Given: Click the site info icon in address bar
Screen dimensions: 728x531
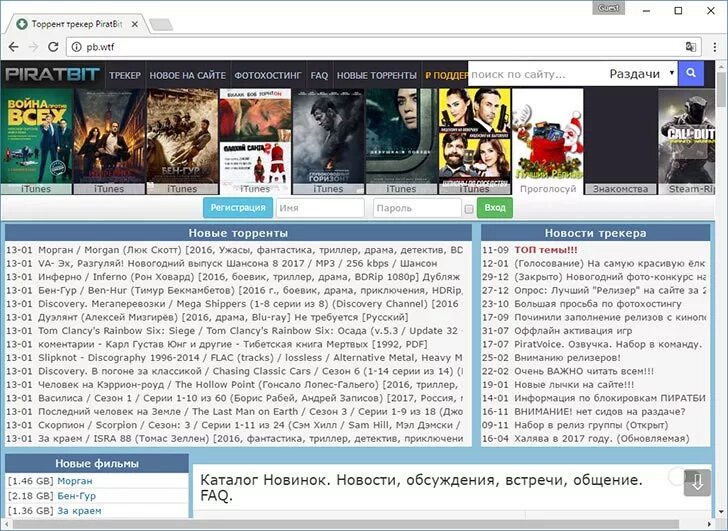Looking at the screenshot, I should click(x=77, y=47).
